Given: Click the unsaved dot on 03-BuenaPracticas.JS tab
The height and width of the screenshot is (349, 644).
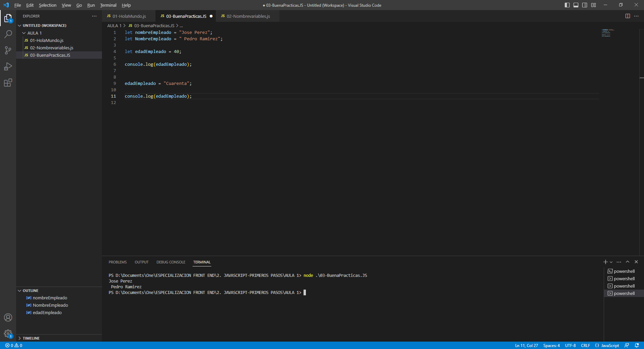Looking at the screenshot, I should [211, 16].
